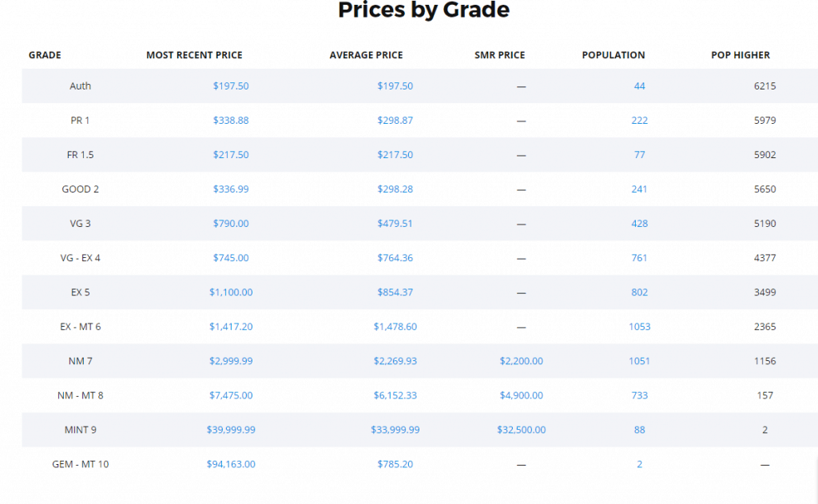Click EX - MT 6 population 1053
The width and height of the screenshot is (818, 504).
tap(639, 327)
